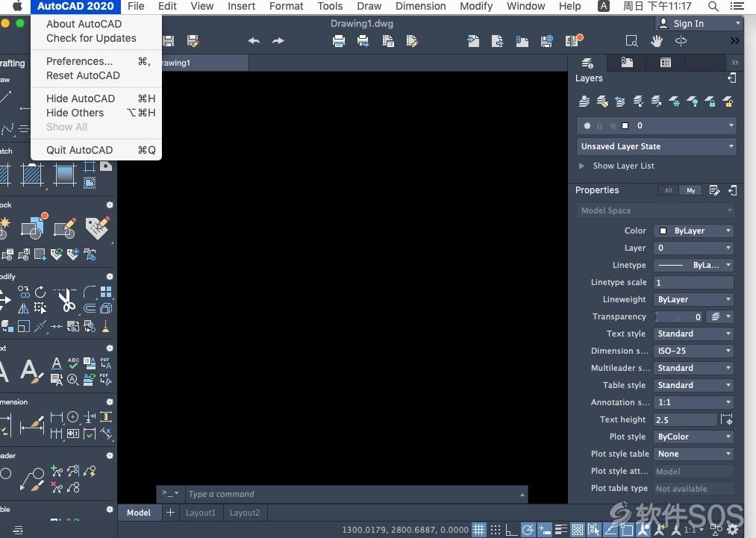756x538 pixels.
Task: Click the Layer Isolate icon
Action: (x=638, y=101)
